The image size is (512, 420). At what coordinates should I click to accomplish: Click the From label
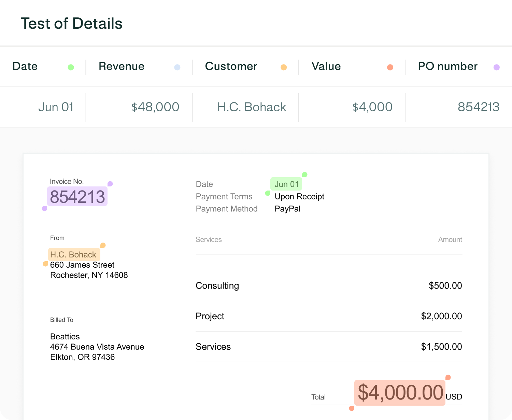(x=57, y=238)
